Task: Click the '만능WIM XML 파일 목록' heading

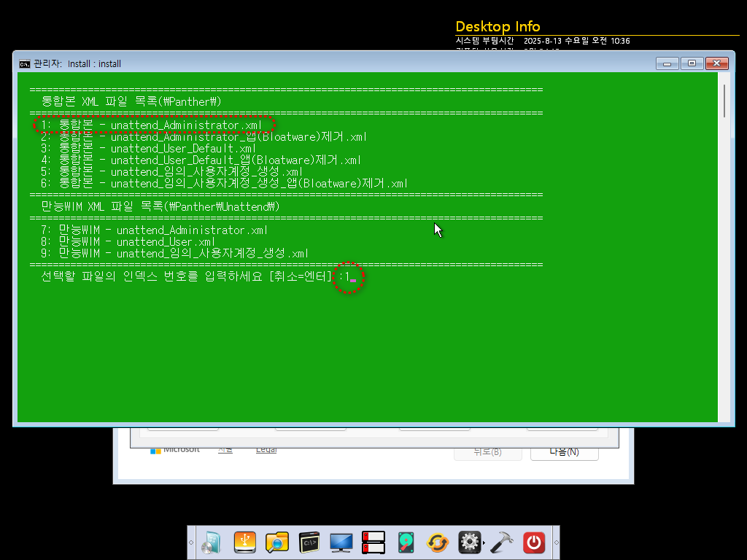Action: click(x=160, y=207)
